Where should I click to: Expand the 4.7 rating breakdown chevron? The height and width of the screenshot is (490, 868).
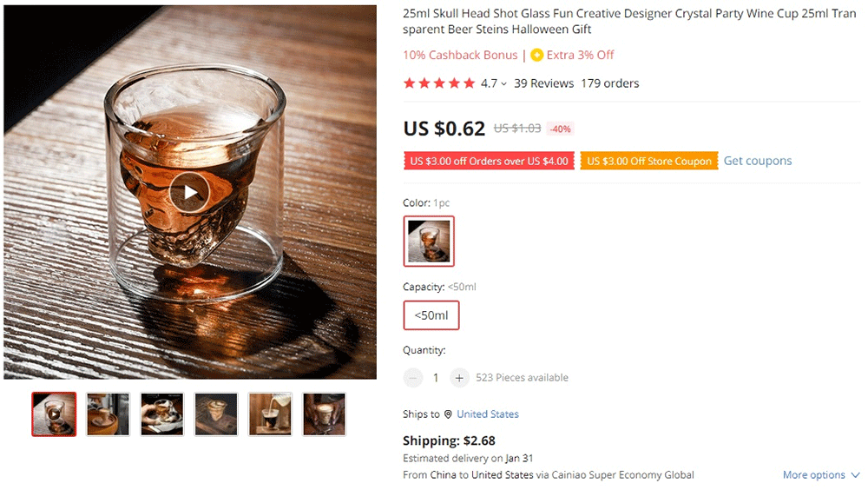pos(504,84)
